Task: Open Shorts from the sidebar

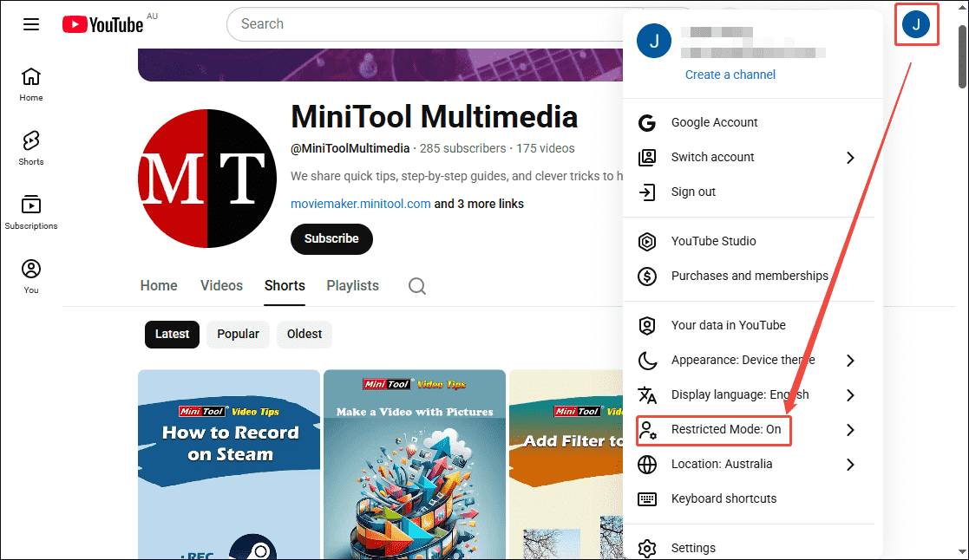Action: [31, 148]
